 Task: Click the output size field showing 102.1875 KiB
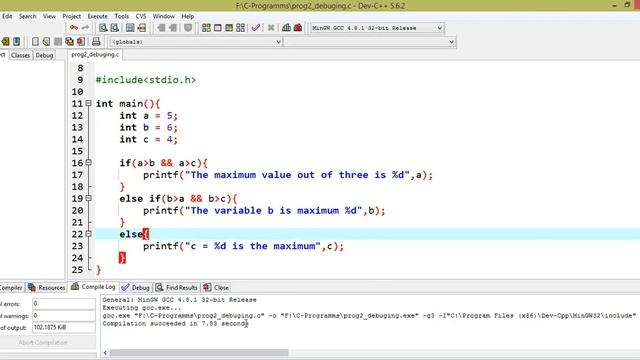pos(64,327)
